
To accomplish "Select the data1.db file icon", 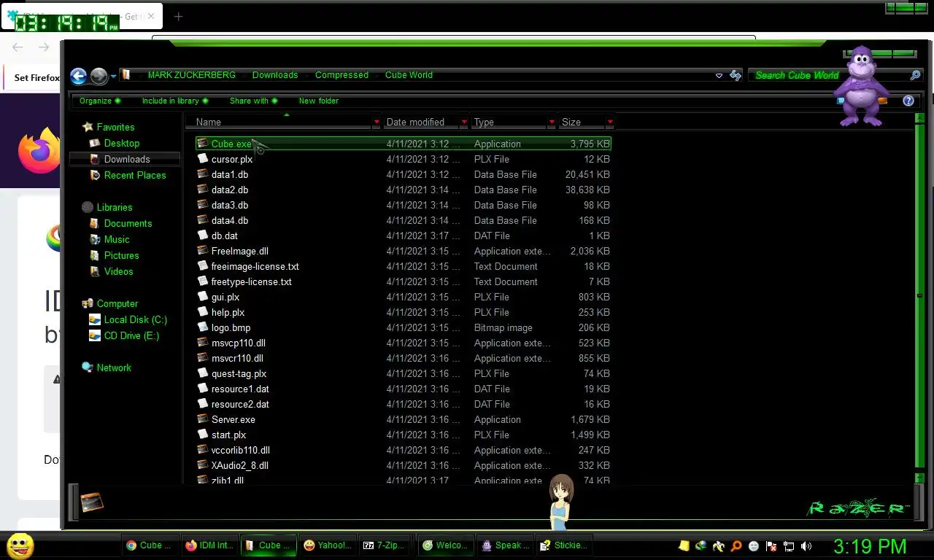I will [x=203, y=174].
